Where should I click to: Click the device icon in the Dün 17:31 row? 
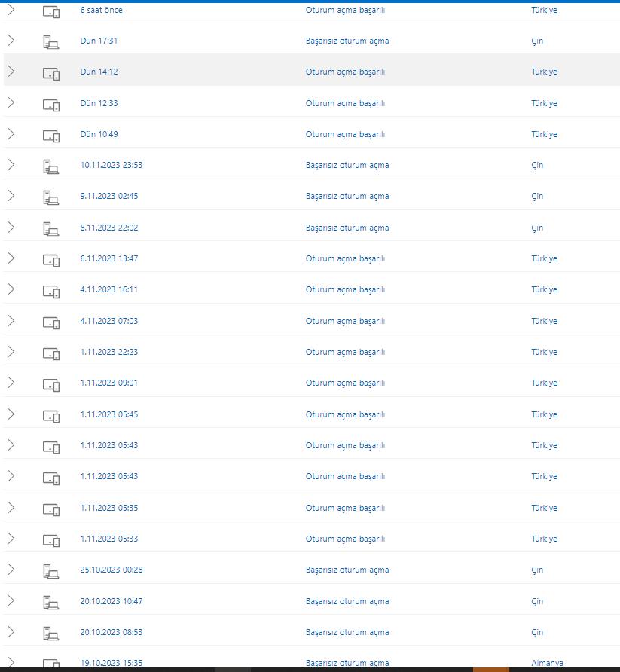tap(51, 42)
